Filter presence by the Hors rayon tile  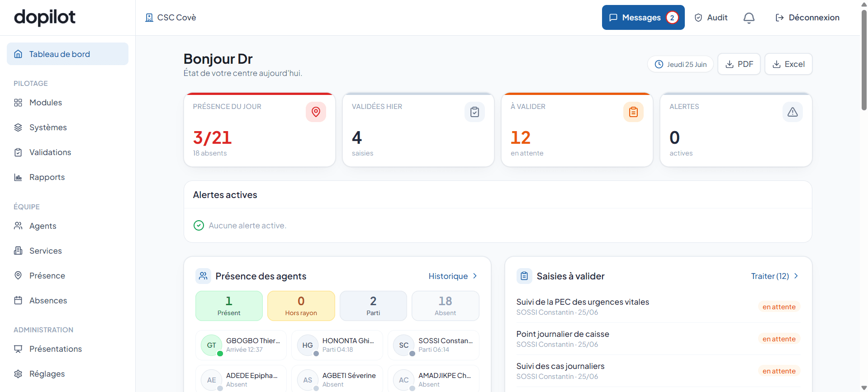click(x=301, y=306)
